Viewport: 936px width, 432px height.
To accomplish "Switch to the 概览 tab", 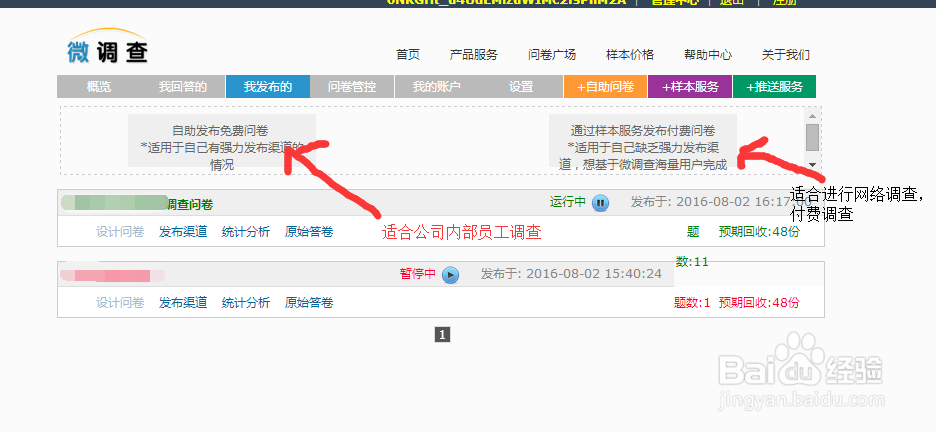I will tap(99, 87).
